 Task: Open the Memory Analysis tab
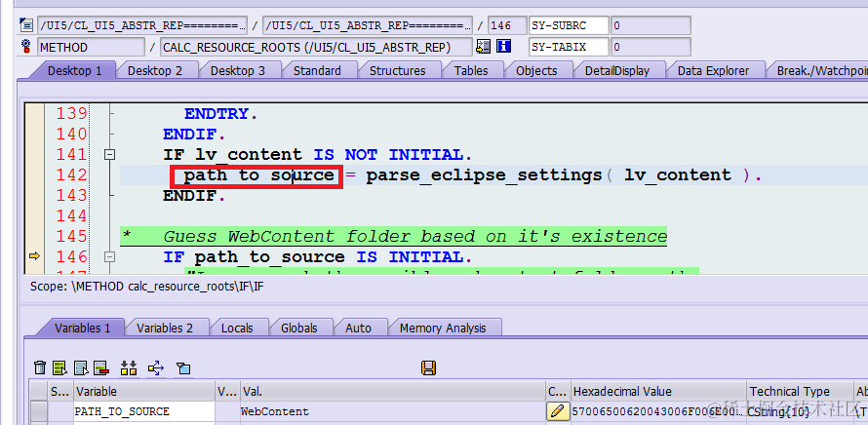click(x=443, y=328)
